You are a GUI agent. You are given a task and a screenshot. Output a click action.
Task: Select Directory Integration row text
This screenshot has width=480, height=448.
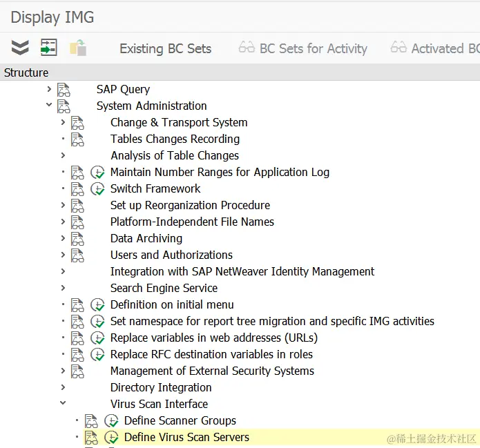(161, 387)
